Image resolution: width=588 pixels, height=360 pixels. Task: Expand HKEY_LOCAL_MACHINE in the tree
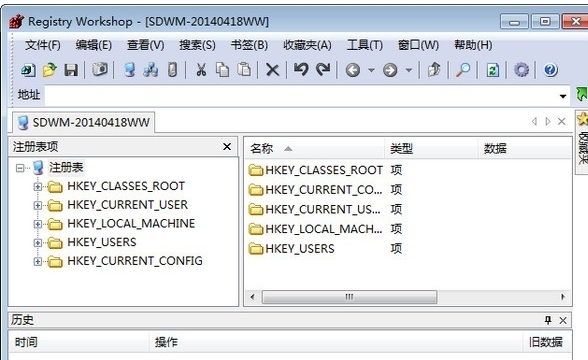[x=38, y=224]
